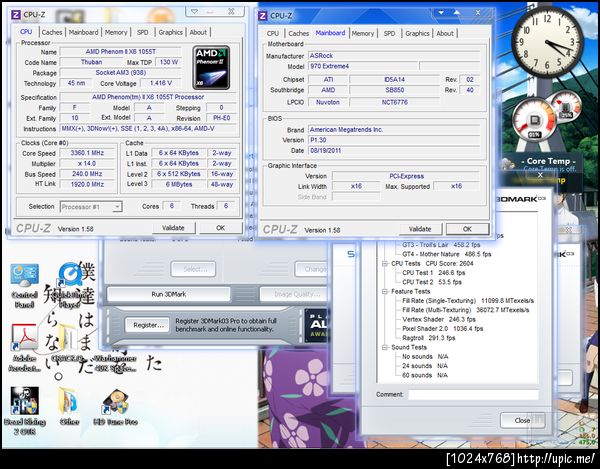This screenshot has height=469, width=600.
Task: Switch to Memory tab in left CPU-Z
Action: point(116,33)
